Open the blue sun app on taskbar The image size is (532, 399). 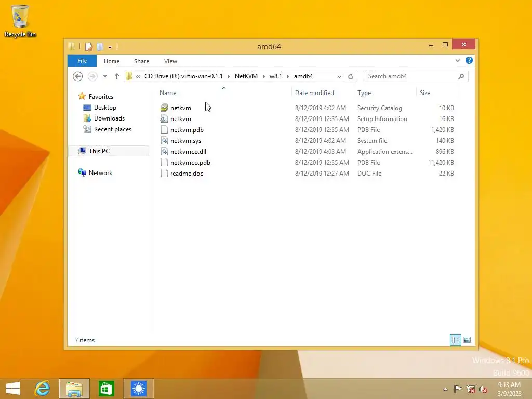(x=138, y=389)
